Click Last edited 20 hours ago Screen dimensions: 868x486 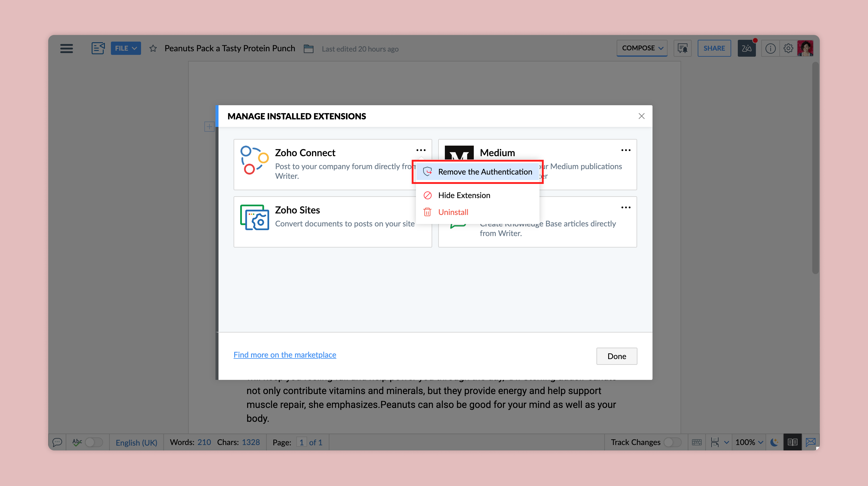pos(360,49)
